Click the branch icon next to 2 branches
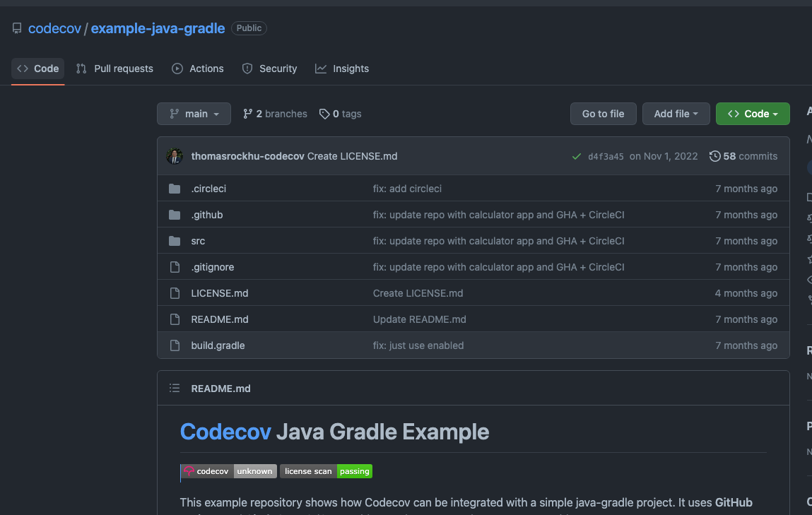Viewport: 812px width, 515px height. point(248,114)
